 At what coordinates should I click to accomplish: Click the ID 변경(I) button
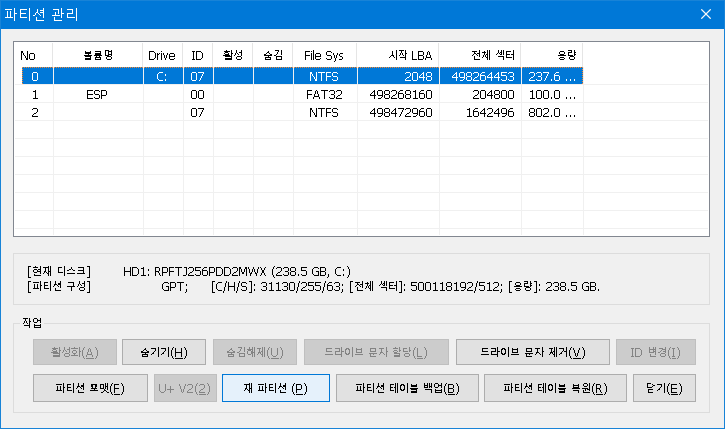(656, 352)
